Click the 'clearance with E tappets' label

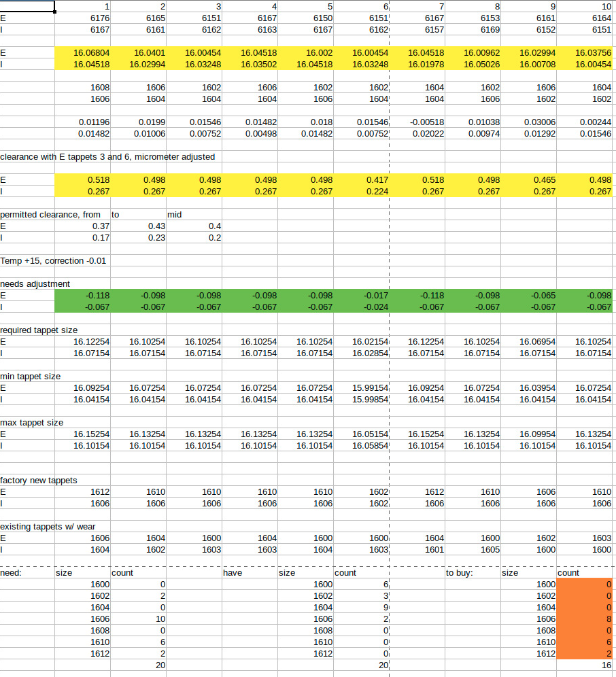pyautogui.click(x=107, y=157)
